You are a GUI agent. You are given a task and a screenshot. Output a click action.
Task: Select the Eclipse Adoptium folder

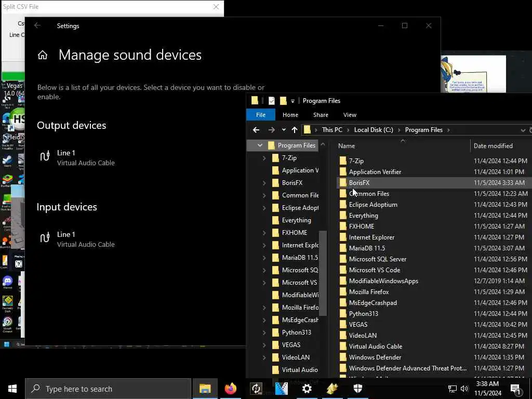click(x=373, y=205)
